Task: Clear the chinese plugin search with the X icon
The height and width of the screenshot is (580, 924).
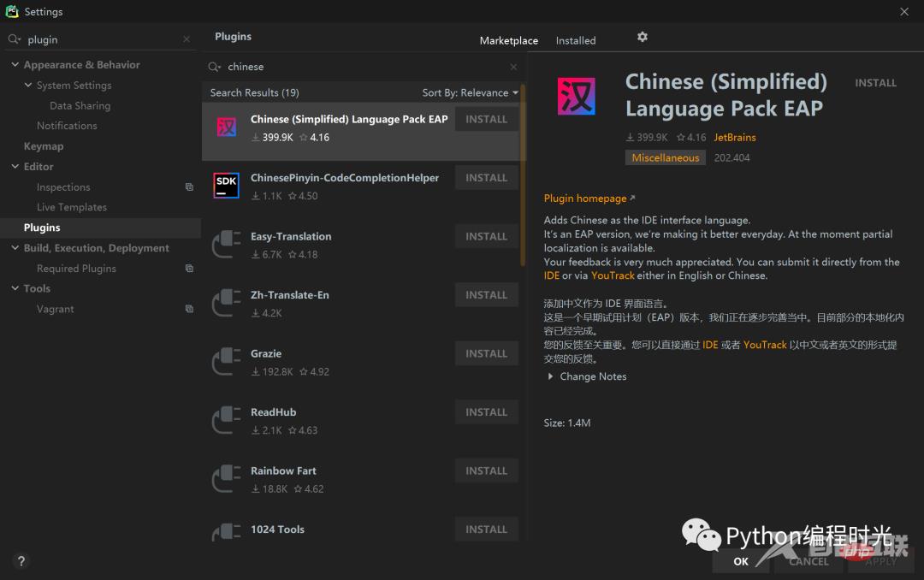Action: pyautogui.click(x=513, y=67)
